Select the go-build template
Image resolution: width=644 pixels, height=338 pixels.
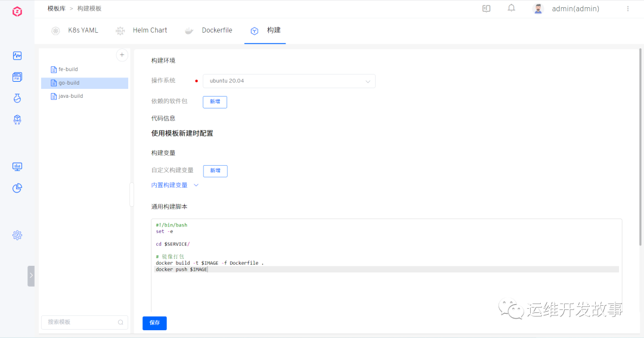pos(85,83)
